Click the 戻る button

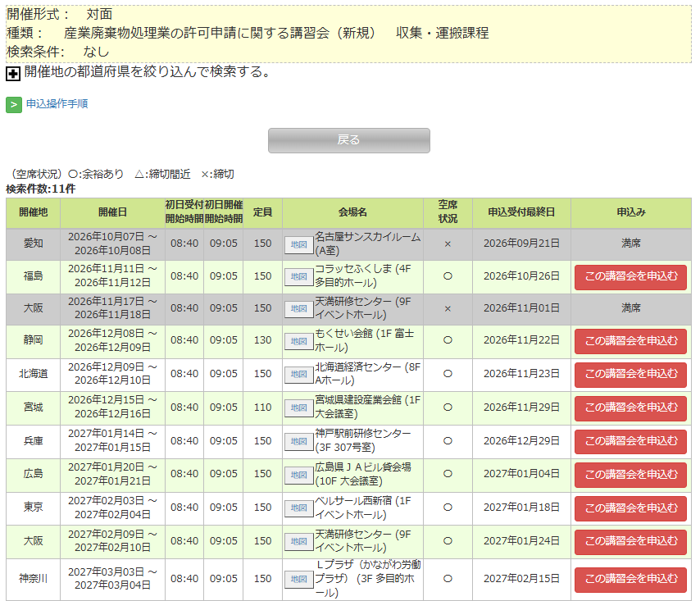coord(348,140)
